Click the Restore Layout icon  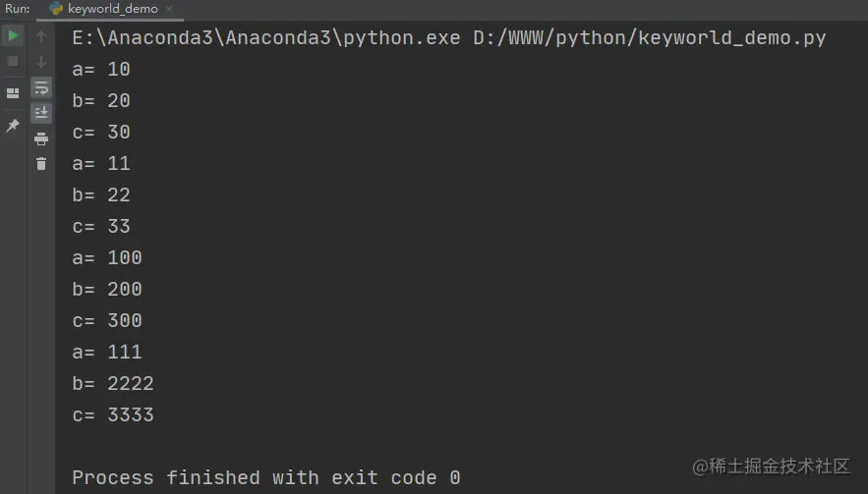(x=13, y=93)
